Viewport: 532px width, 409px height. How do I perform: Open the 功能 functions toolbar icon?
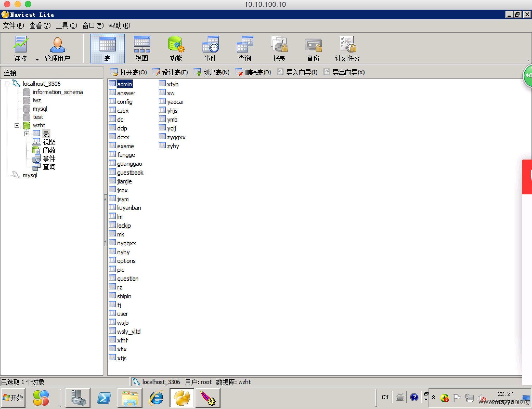(176, 49)
